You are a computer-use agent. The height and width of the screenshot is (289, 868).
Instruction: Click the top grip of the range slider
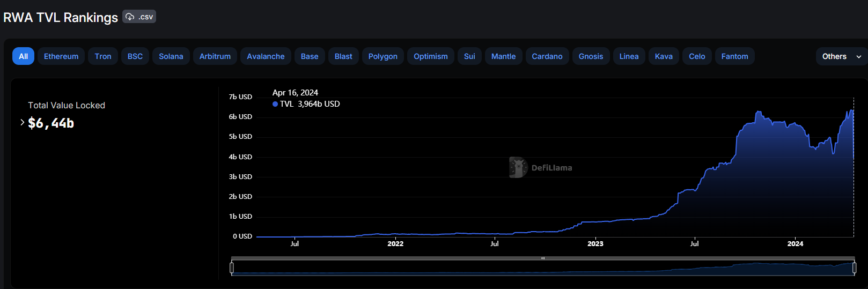tap(543, 258)
